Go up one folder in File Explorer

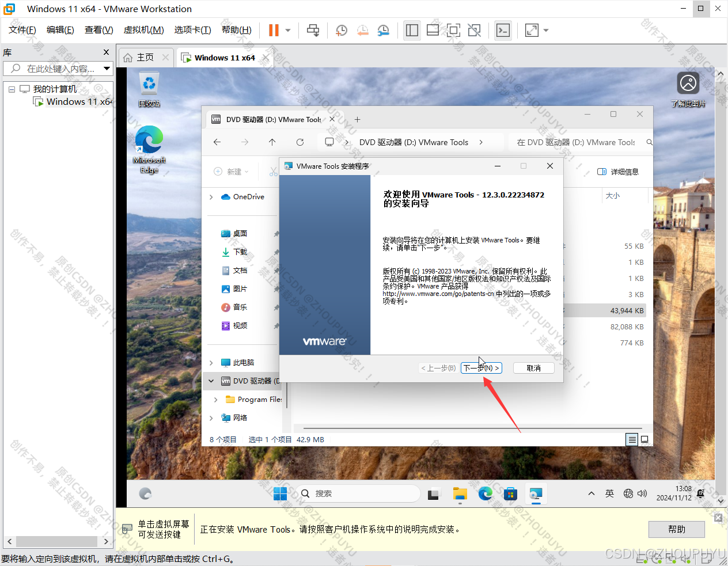click(x=272, y=142)
